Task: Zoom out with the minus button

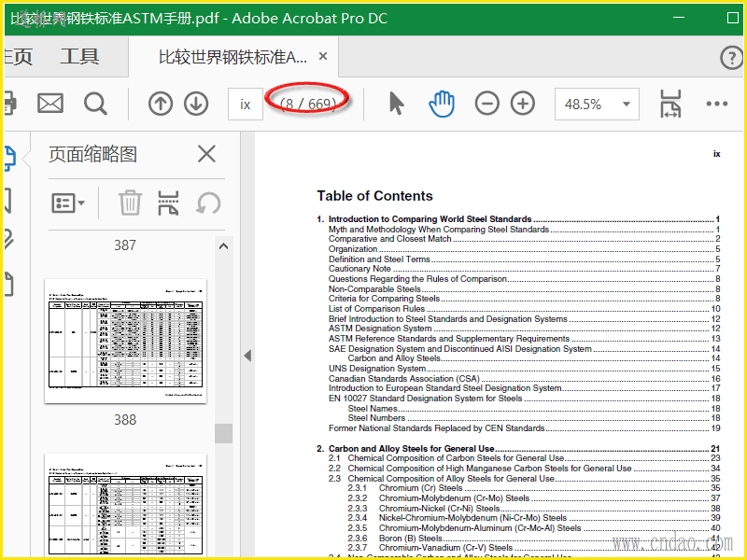Action: pyautogui.click(x=486, y=104)
